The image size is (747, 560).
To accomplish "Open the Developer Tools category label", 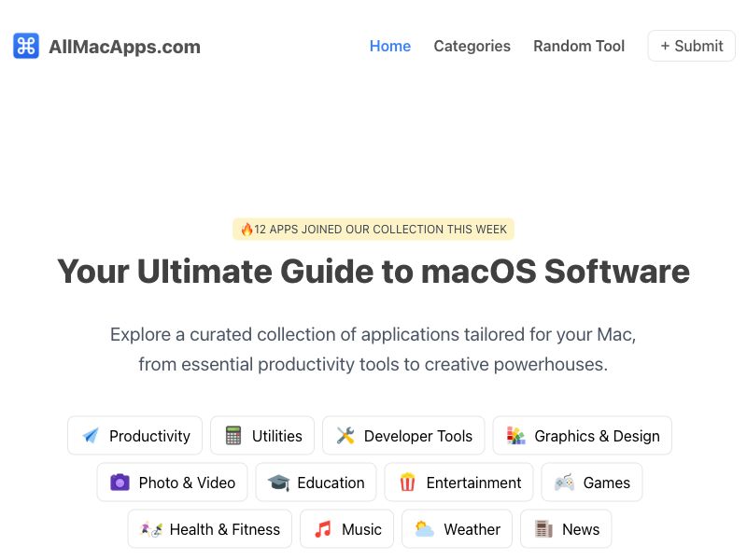I will 417,436.
